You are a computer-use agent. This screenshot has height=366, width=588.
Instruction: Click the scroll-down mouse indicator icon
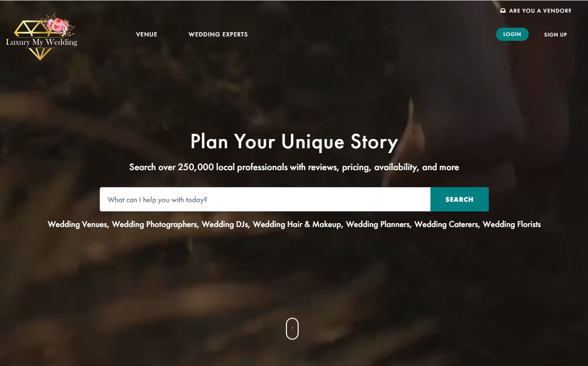coord(292,329)
